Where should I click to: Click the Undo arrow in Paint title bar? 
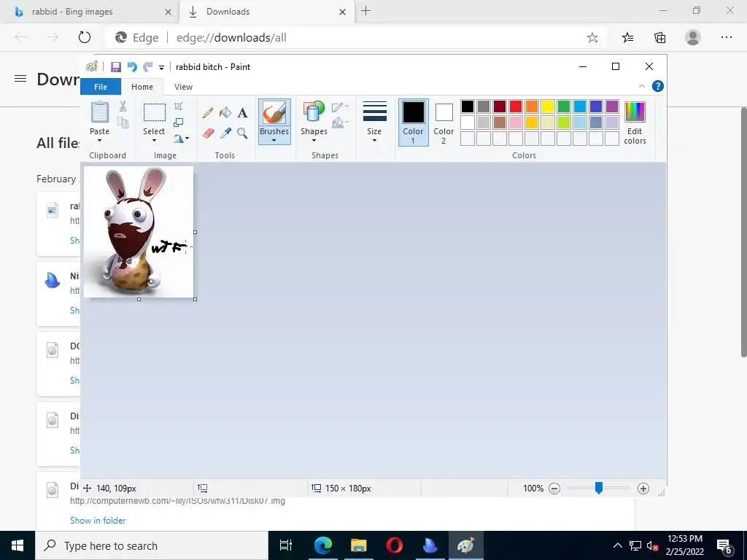tap(132, 67)
